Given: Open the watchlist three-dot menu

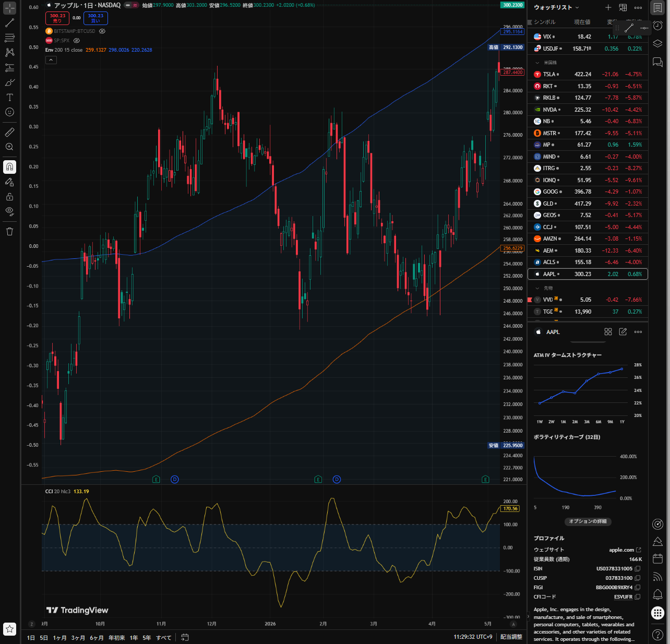Looking at the screenshot, I should [638, 7].
